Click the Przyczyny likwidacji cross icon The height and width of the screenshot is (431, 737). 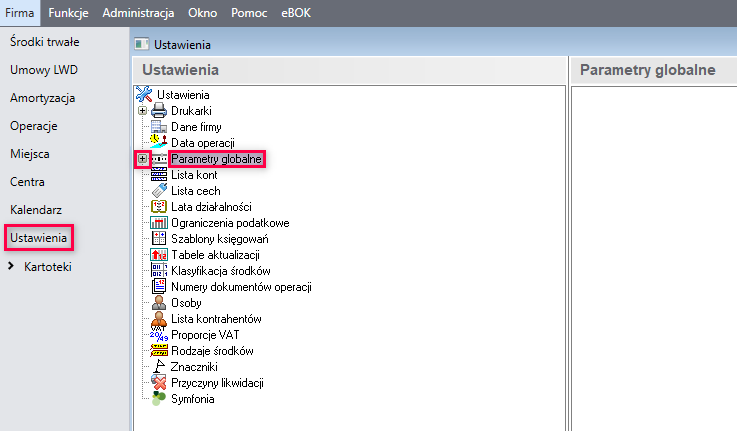(x=159, y=383)
